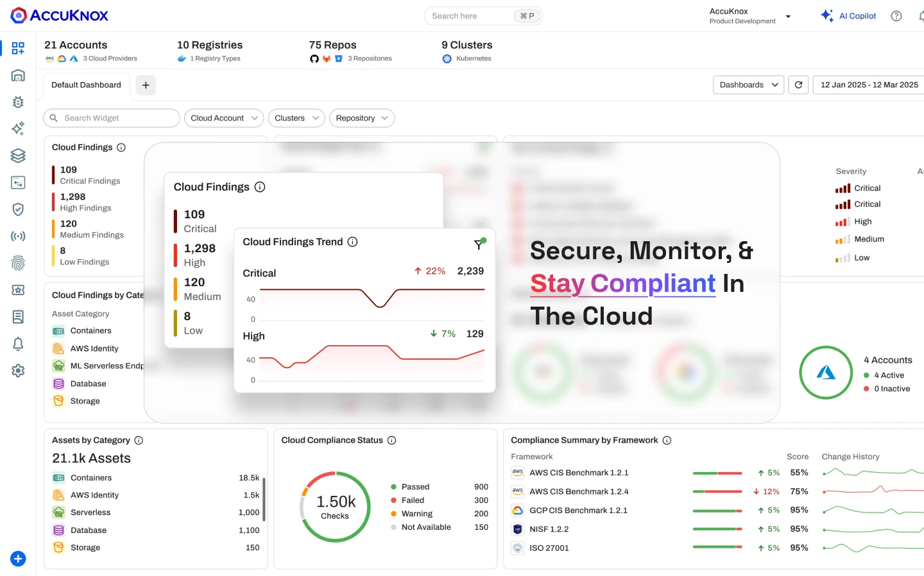Click NISF 1.2.2 framework row
Image resolution: width=924 pixels, height=576 pixels.
click(717, 529)
